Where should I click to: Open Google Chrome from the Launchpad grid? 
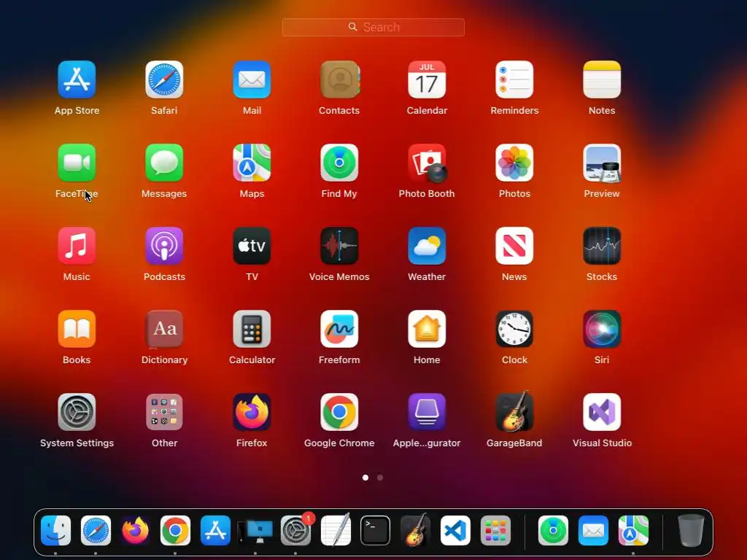[339, 413]
